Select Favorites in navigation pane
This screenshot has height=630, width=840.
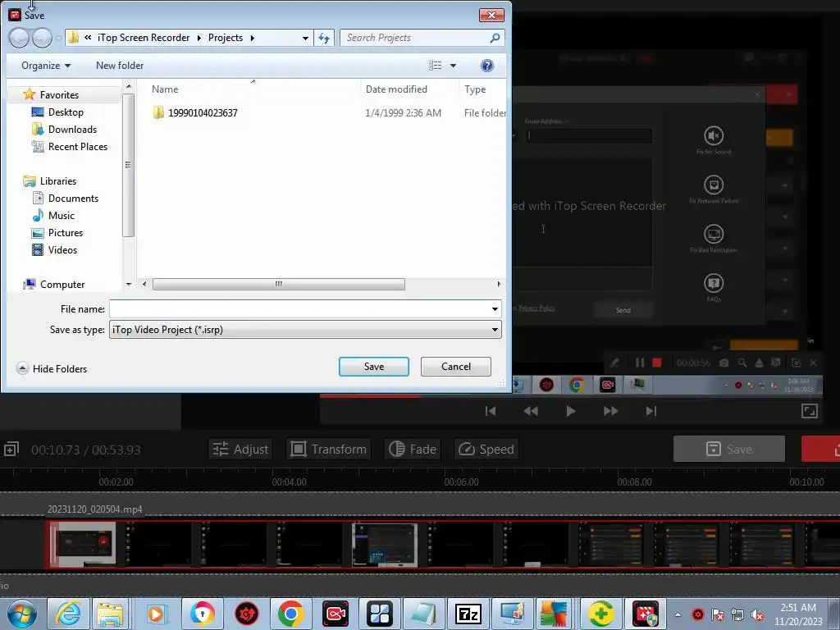coord(59,95)
